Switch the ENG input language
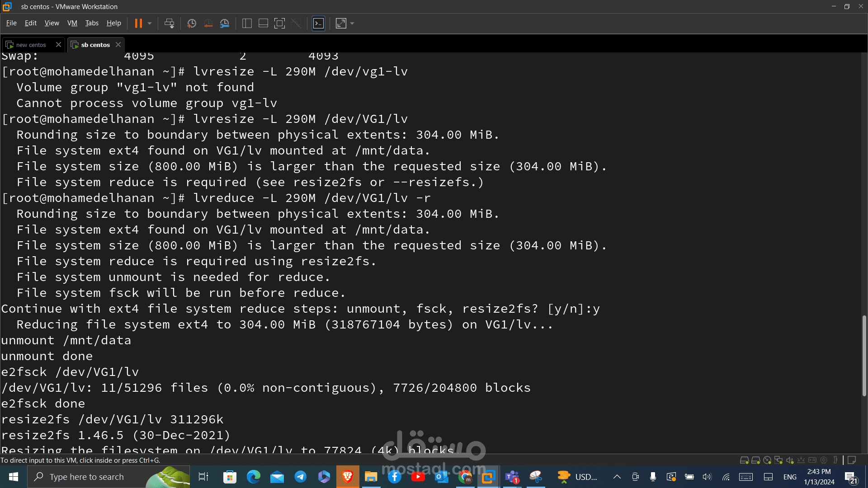The width and height of the screenshot is (868, 488). point(790,477)
